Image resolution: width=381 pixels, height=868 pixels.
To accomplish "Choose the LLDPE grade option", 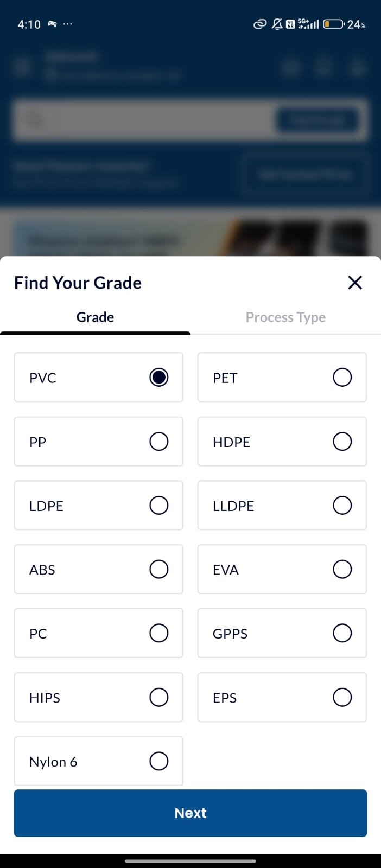I will tap(342, 505).
